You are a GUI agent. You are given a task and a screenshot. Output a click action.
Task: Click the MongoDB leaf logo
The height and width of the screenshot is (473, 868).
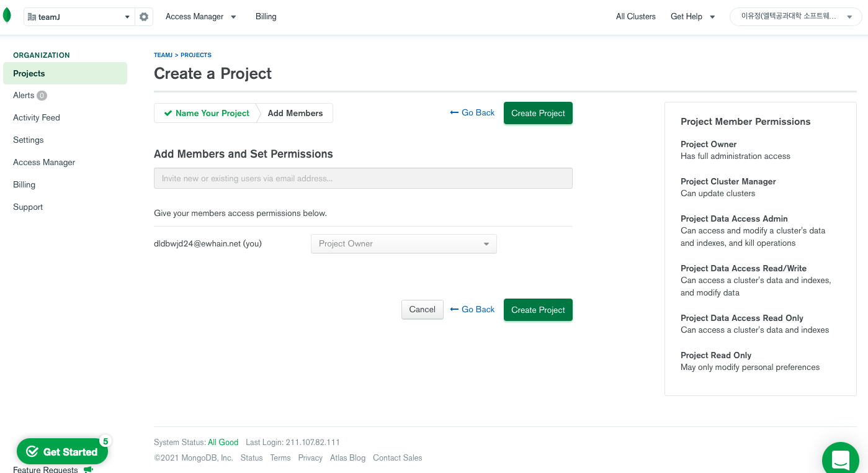click(7, 16)
